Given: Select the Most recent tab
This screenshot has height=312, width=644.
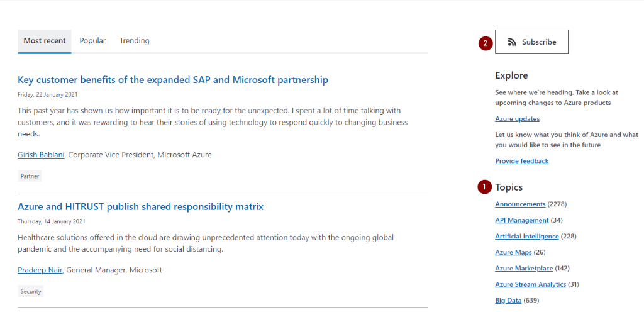Looking at the screenshot, I should tap(45, 41).
